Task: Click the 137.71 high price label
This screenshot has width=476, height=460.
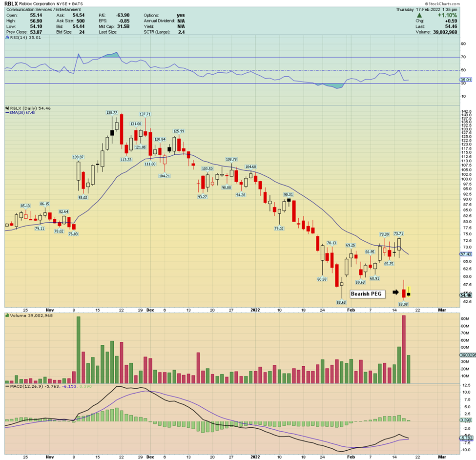Action: point(145,114)
